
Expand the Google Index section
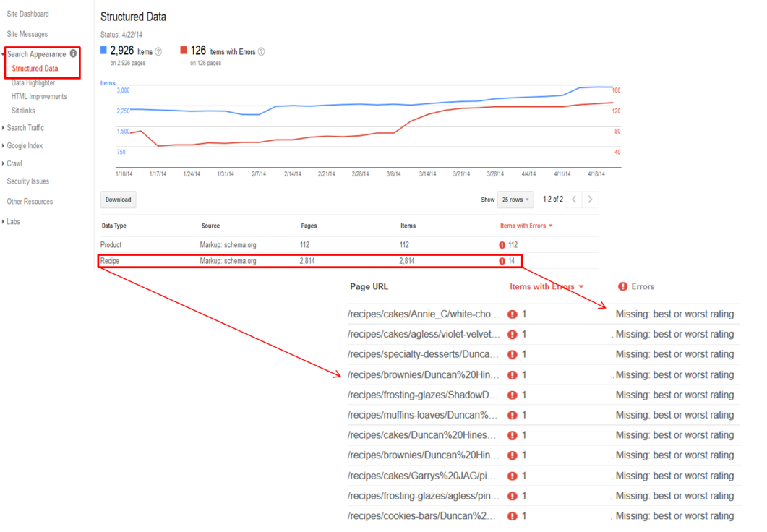coord(25,146)
